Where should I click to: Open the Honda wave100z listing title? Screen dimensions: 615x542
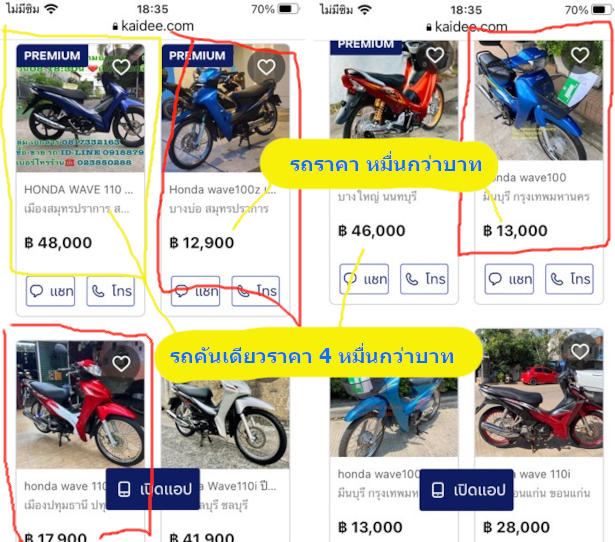click(x=222, y=190)
